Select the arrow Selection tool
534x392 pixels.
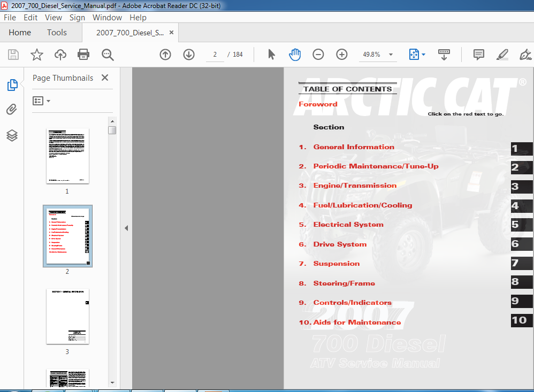click(271, 55)
